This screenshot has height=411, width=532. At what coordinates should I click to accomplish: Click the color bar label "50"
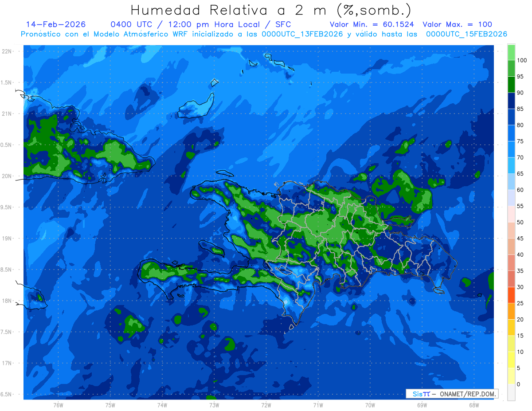point(520,222)
